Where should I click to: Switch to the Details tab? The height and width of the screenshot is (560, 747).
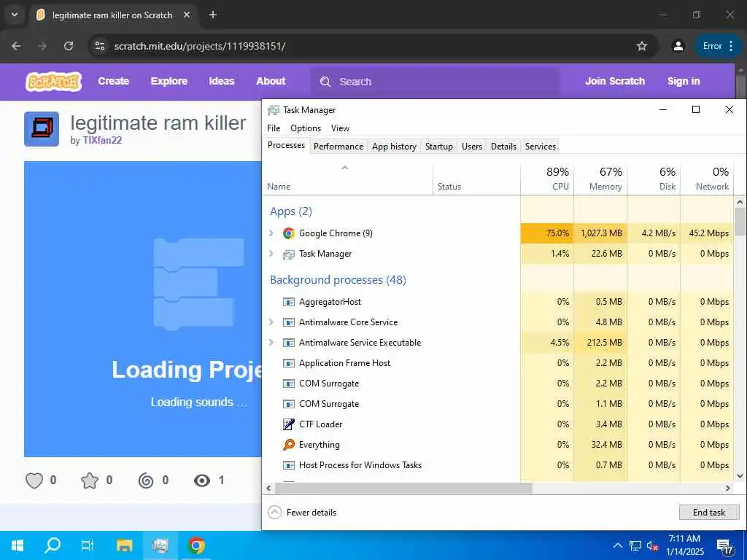503,146
